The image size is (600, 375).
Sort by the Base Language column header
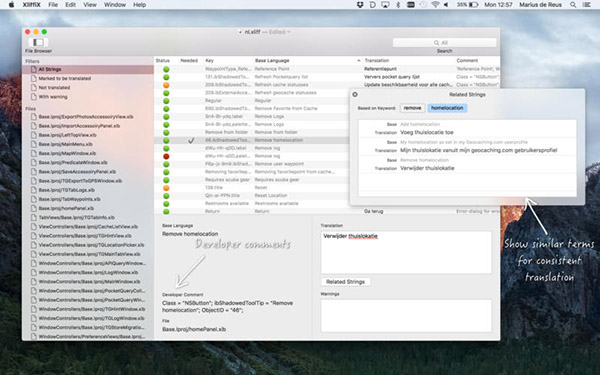pos(272,60)
